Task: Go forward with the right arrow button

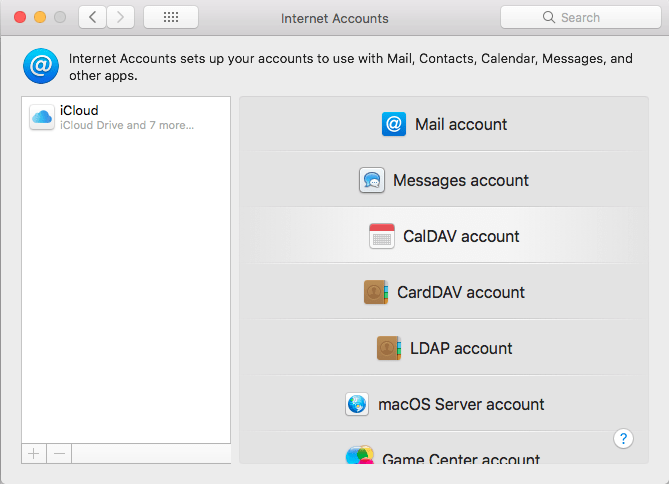Action: 120,17
